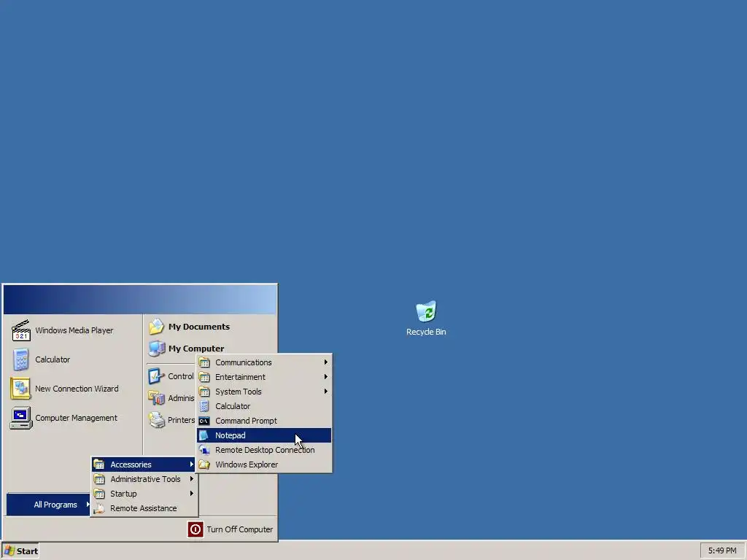Click the System Tools folder icon

[x=204, y=392]
